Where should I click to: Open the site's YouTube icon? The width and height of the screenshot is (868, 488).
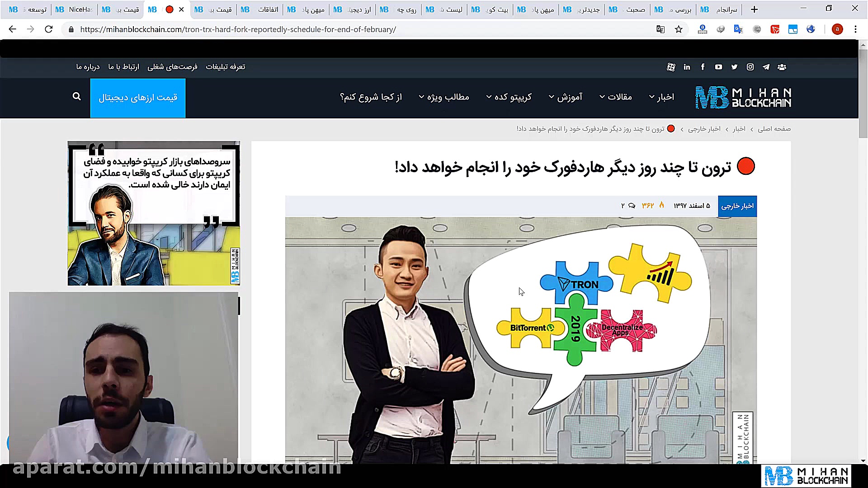(718, 67)
